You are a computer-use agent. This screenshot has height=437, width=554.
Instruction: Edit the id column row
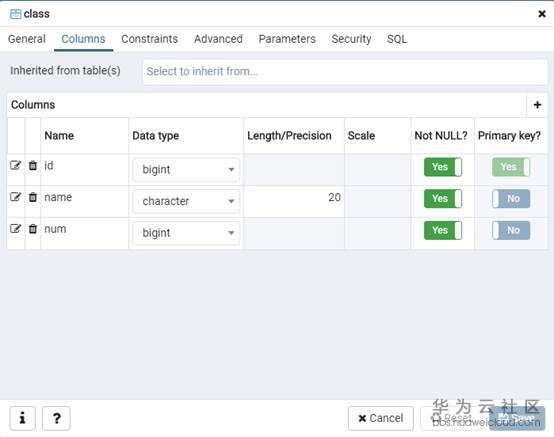coord(15,165)
